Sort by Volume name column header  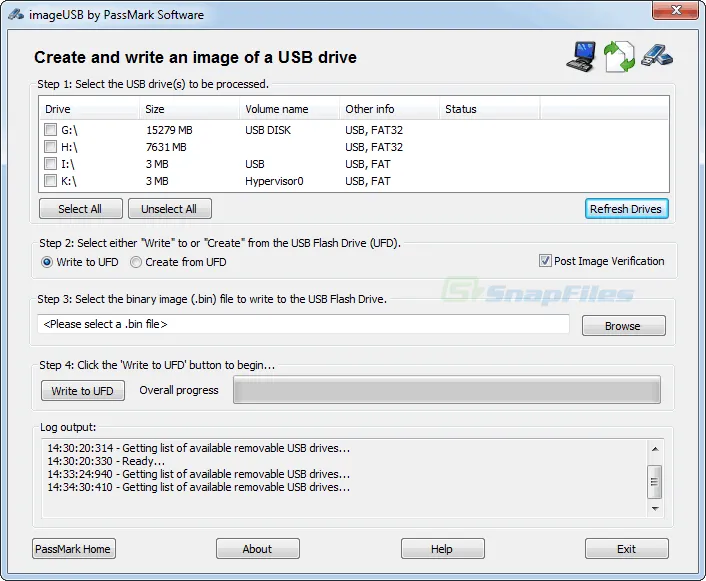click(x=289, y=109)
